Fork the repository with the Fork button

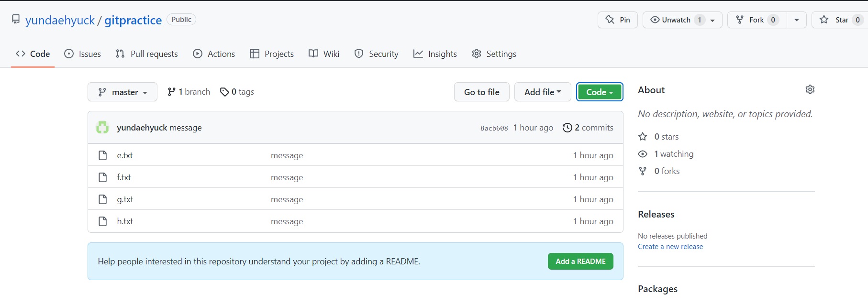tap(757, 20)
